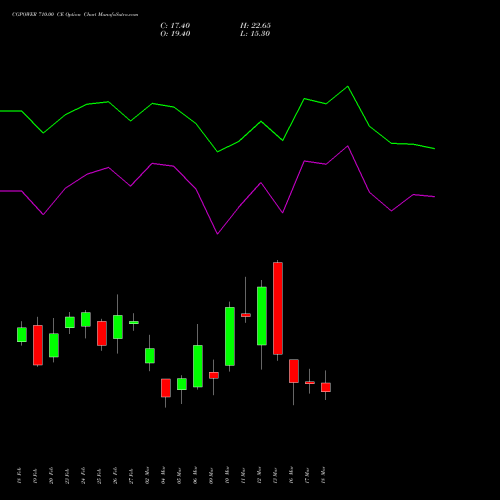The height and width of the screenshot is (500, 500).
Task: Select the high value H: 22.65
Action: pyautogui.click(x=255, y=26)
